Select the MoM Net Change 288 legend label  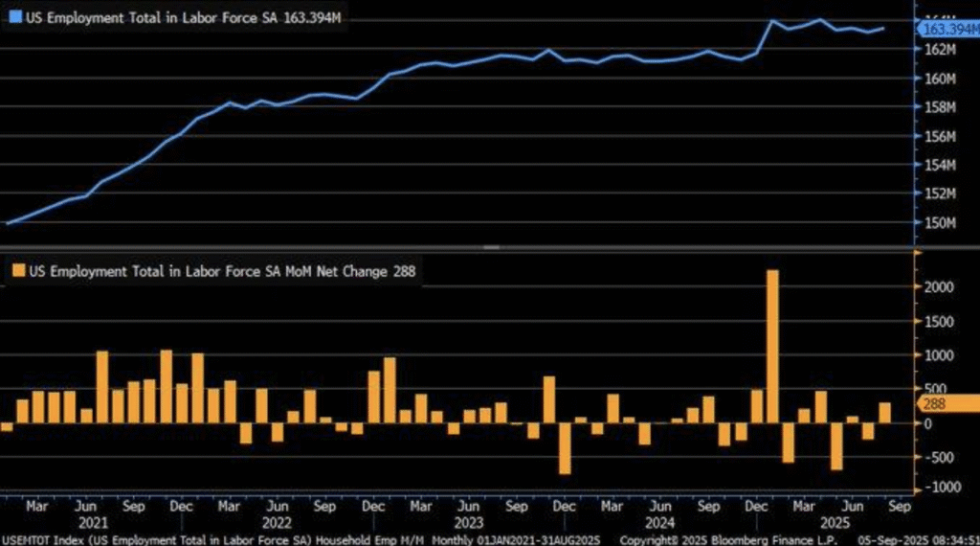coord(220,272)
